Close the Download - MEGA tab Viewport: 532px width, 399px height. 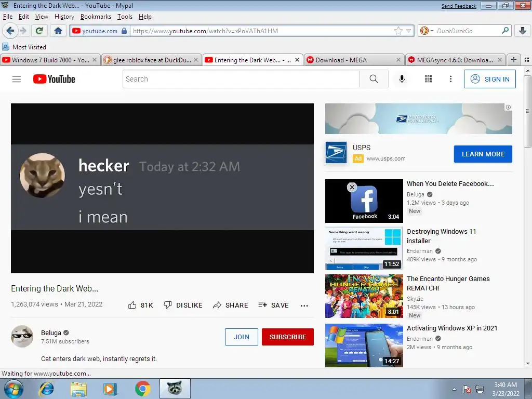click(398, 60)
